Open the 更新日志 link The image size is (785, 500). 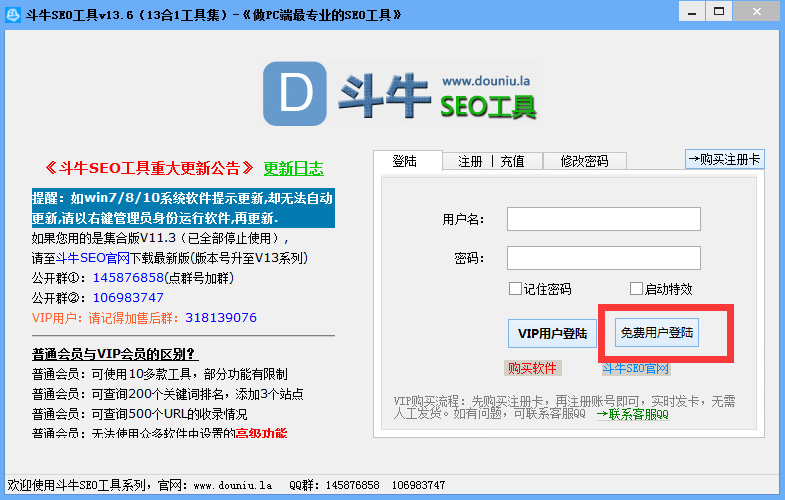tap(294, 169)
